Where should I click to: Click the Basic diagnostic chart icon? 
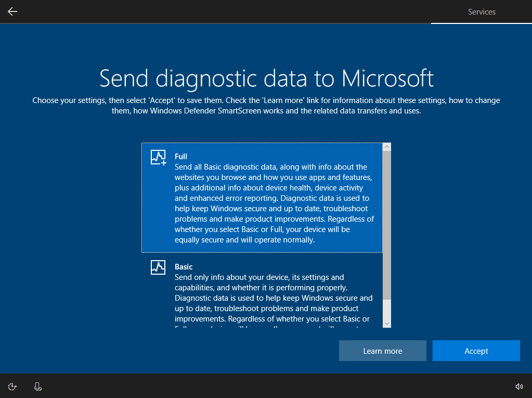[158, 267]
